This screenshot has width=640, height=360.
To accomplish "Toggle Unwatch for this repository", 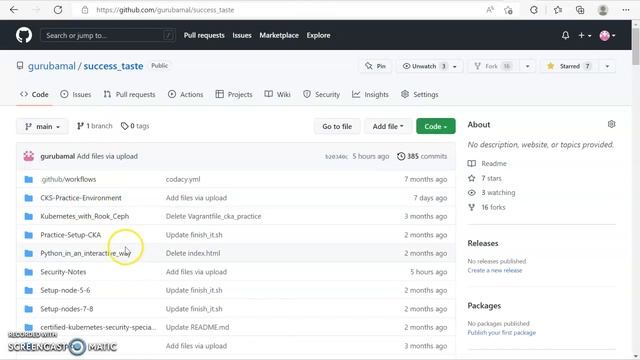I will pyautogui.click(x=424, y=66).
